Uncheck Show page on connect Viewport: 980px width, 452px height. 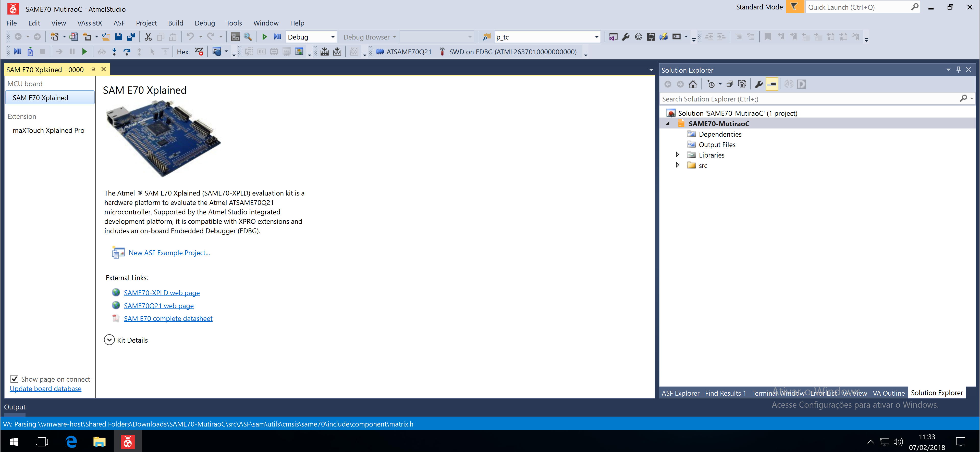pyautogui.click(x=15, y=379)
